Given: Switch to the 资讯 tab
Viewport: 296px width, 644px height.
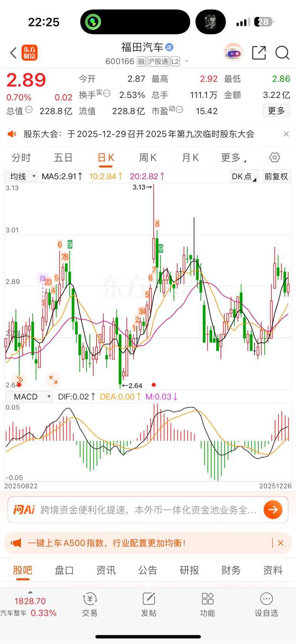Looking at the screenshot, I should click(106, 570).
